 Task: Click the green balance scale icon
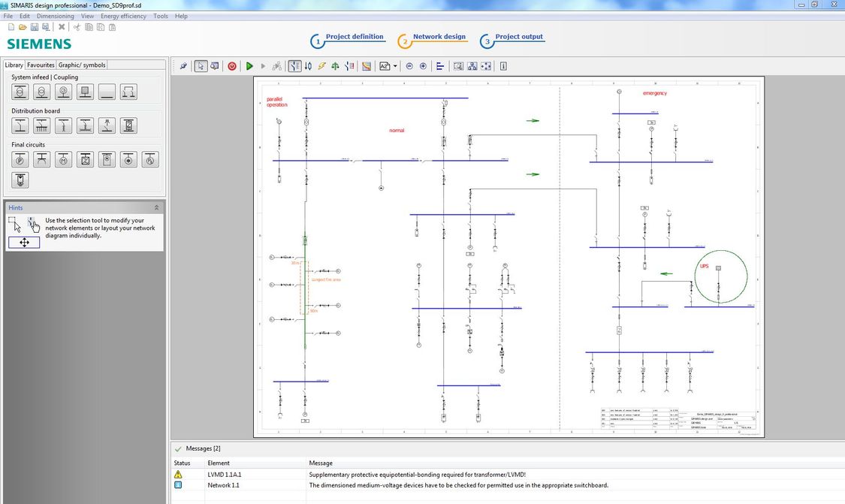pos(335,66)
